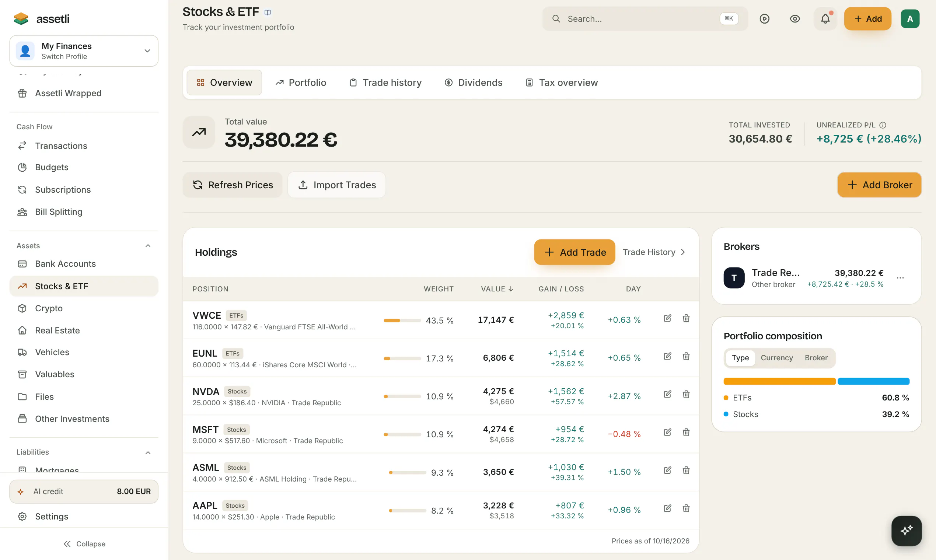
Task: Switch to the Trade history tab
Action: (385, 83)
